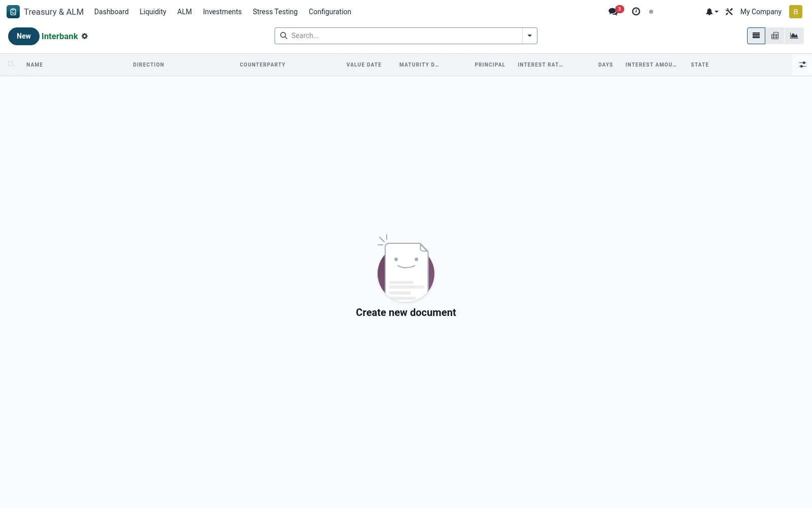Open the notification bell dropdown
812x508 pixels.
712,12
